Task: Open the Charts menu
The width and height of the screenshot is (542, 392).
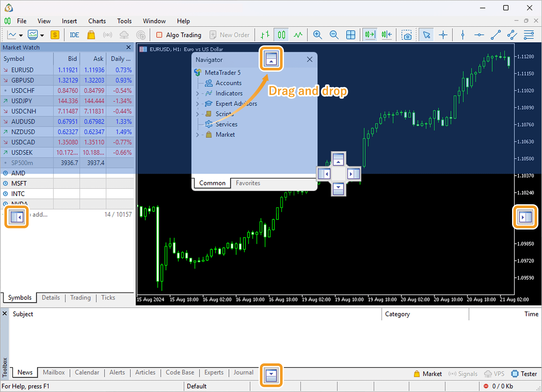Action: (97, 21)
